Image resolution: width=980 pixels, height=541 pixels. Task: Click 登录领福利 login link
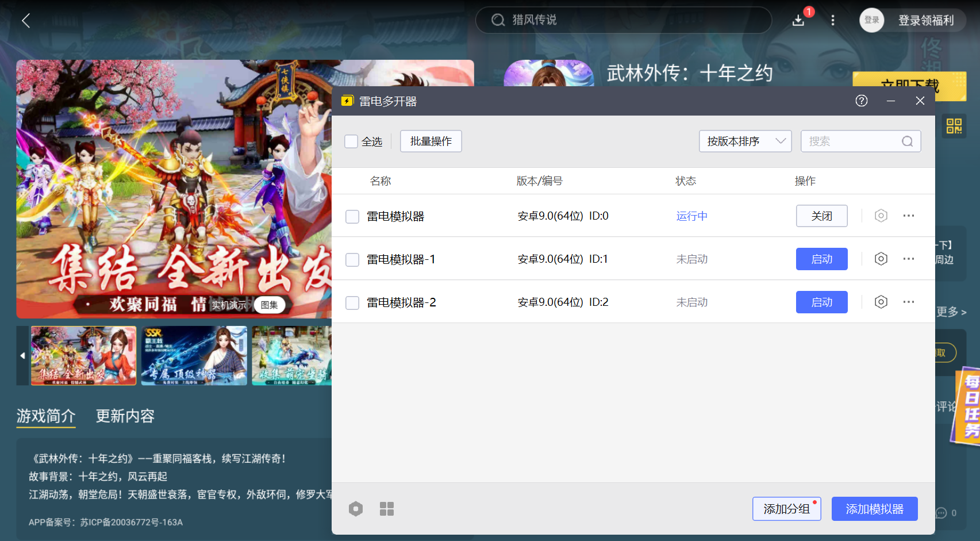click(x=926, y=21)
